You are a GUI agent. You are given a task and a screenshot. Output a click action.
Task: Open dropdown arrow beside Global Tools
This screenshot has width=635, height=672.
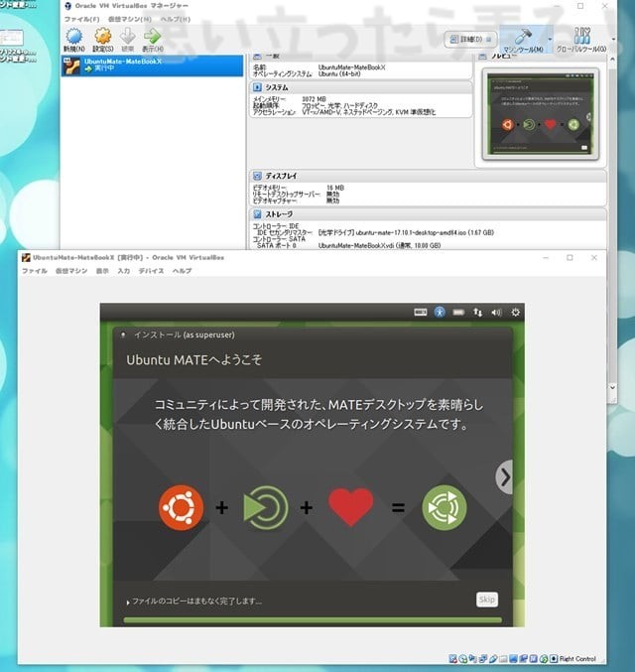[613, 39]
